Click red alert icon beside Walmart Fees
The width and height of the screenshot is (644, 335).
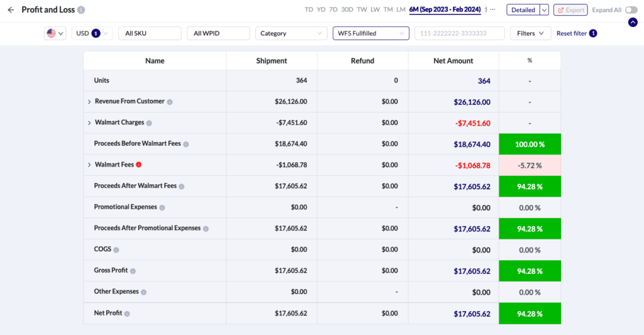tap(139, 165)
